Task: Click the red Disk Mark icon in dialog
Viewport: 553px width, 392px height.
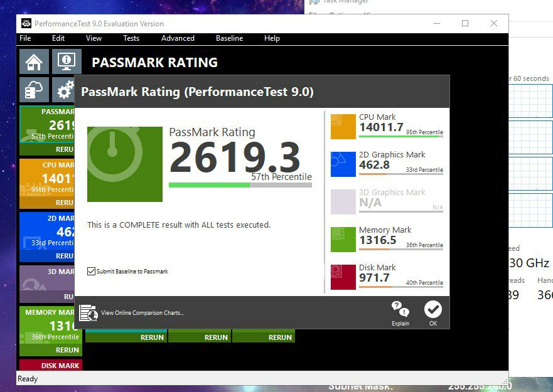Action: (x=343, y=277)
